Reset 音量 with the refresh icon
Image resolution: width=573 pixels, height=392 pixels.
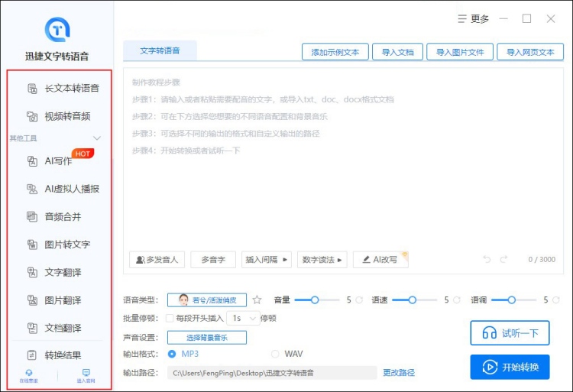point(359,300)
